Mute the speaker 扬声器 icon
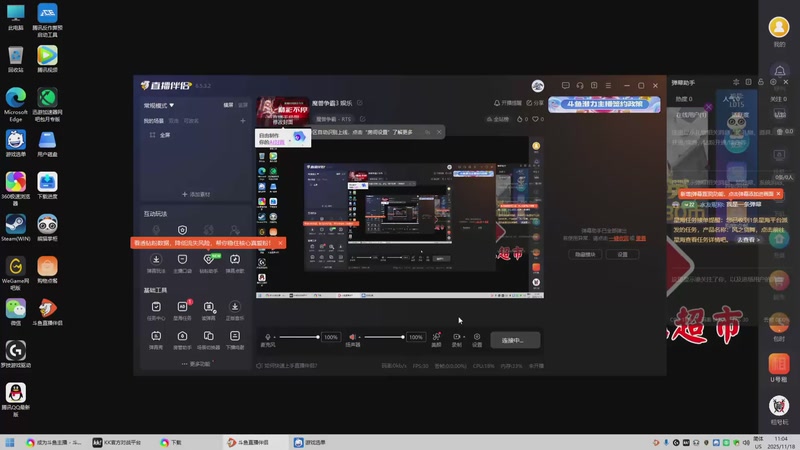The image size is (800, 450). pyautogui.click(x=353, y=337)
